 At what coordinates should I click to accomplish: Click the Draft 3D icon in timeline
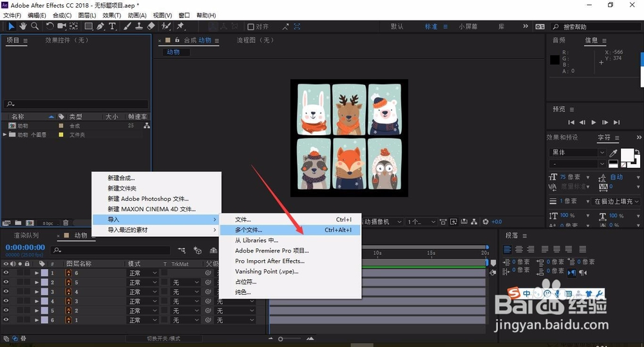pos(198,250)
